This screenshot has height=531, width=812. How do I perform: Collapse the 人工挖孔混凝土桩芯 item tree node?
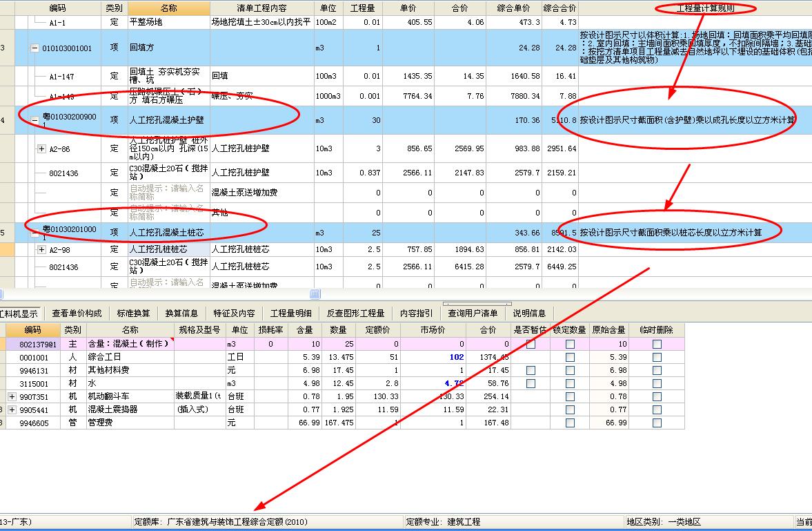click(x=34, y=234)
